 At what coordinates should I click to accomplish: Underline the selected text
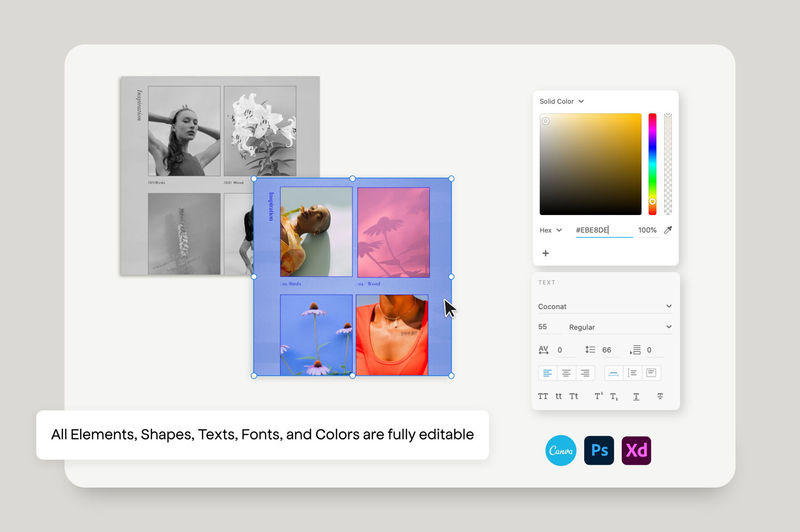(636, 396)
